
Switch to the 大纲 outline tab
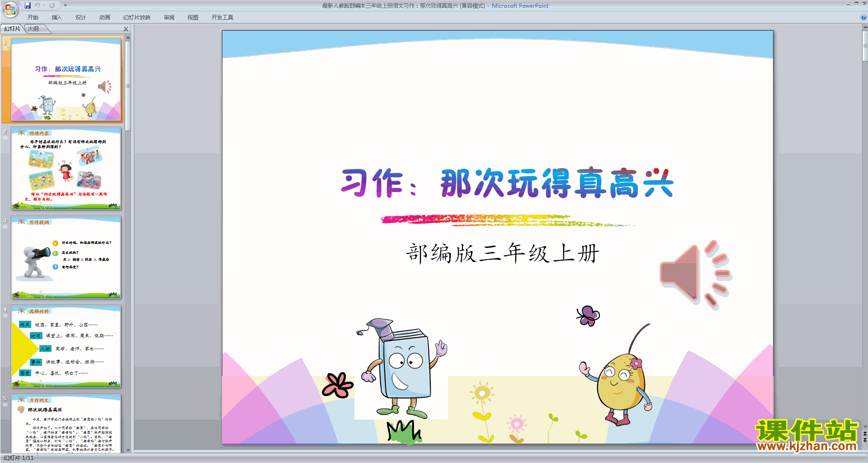click(x=33, y=29)
